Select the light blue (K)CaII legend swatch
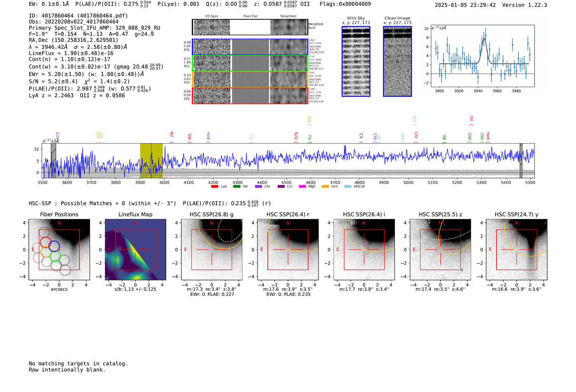 coord(348,187)
